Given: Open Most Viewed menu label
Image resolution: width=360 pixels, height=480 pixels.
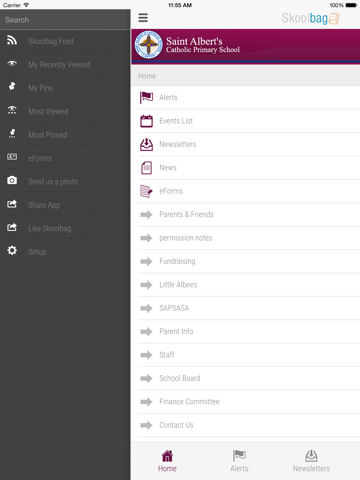Looking at the screenshot, I should pyautogui.click(x=48, y=111).
